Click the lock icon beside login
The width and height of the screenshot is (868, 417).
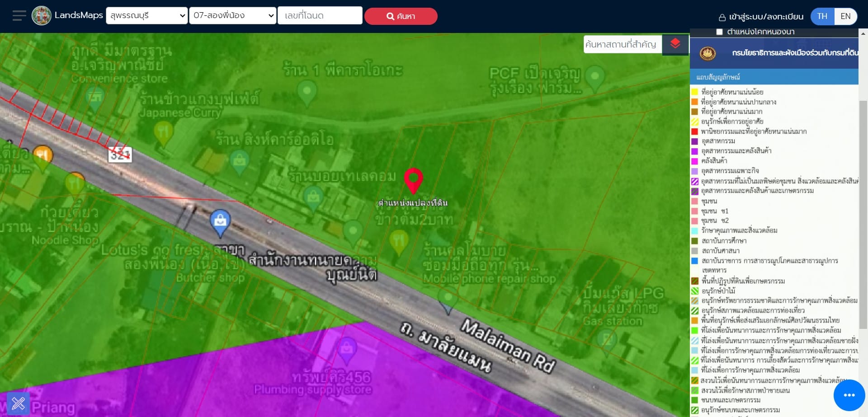[722, 17]
